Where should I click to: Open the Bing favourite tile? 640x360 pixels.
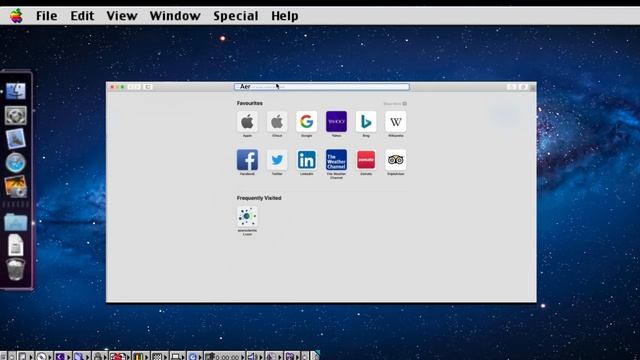(366, 122)
